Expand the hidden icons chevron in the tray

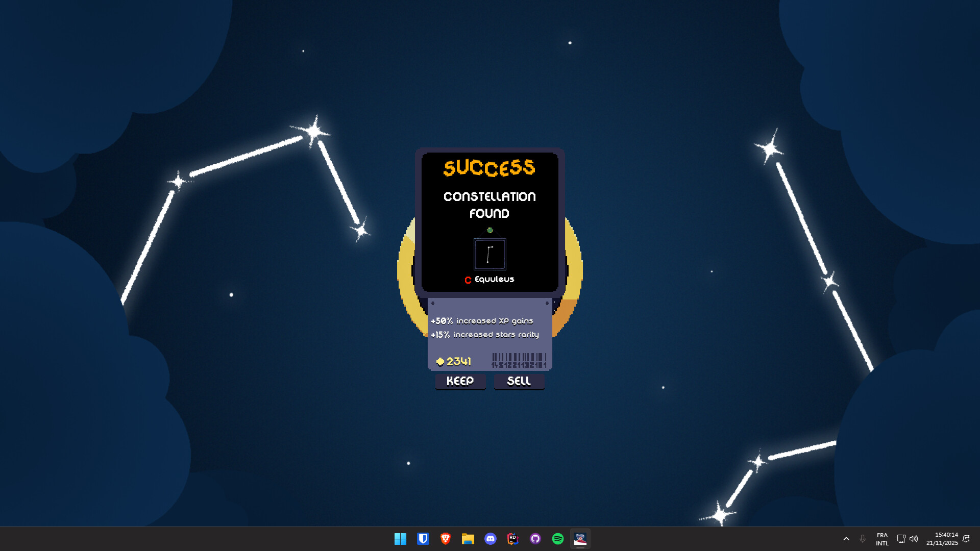click(846, 539)
